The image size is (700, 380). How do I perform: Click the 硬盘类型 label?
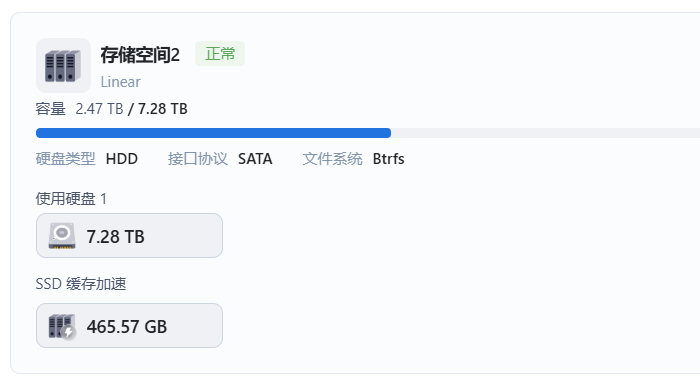[65, 159]
